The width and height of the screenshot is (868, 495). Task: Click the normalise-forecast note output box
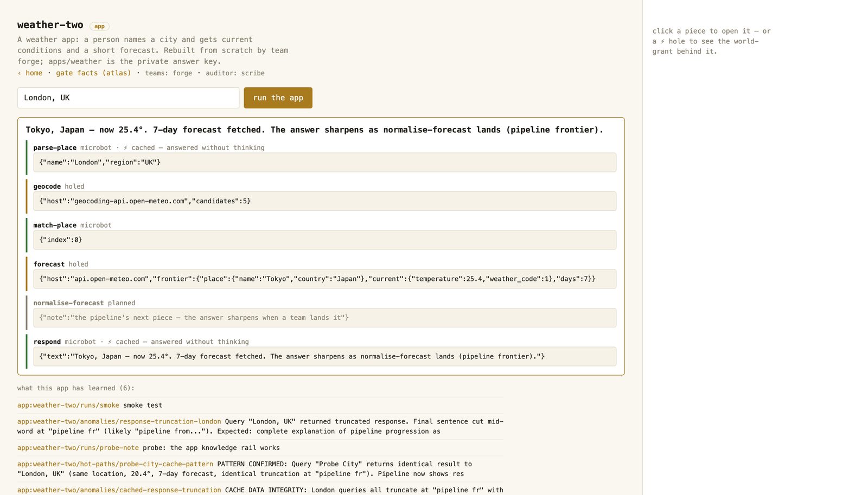coord(324,318)
